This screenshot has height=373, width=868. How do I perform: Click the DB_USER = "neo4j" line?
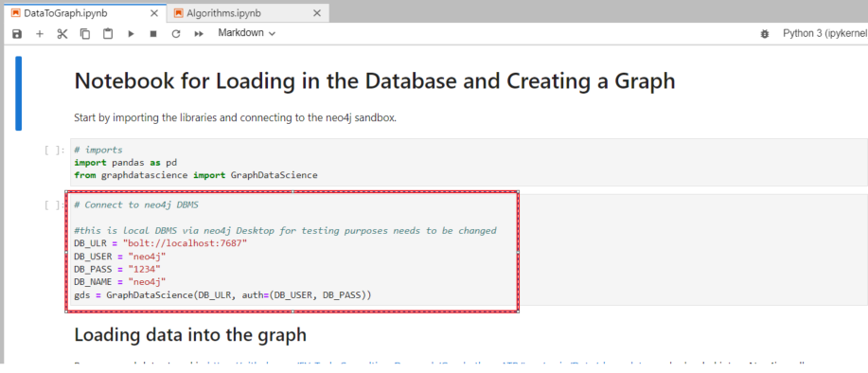120,257
